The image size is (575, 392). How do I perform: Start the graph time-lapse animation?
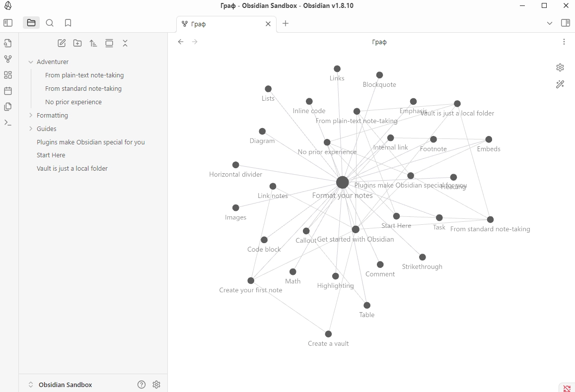click(560, 84)
